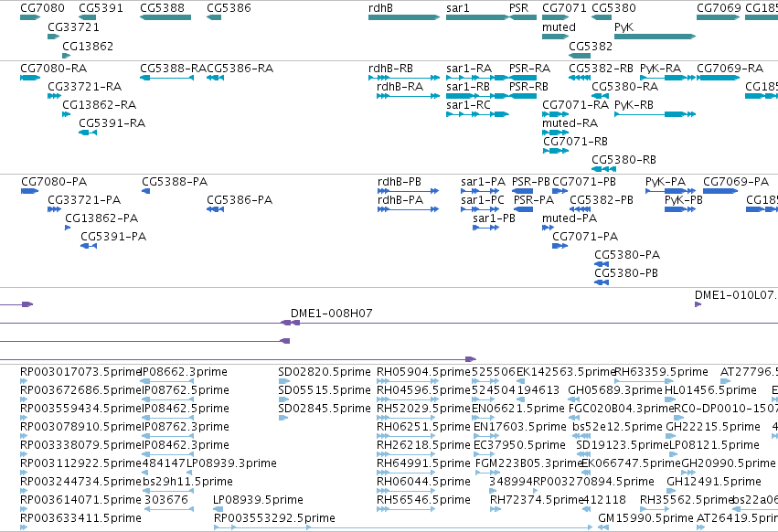Select EST GH05689.3prime
This screenshot has height=532, width=778.
click(615, 390)
